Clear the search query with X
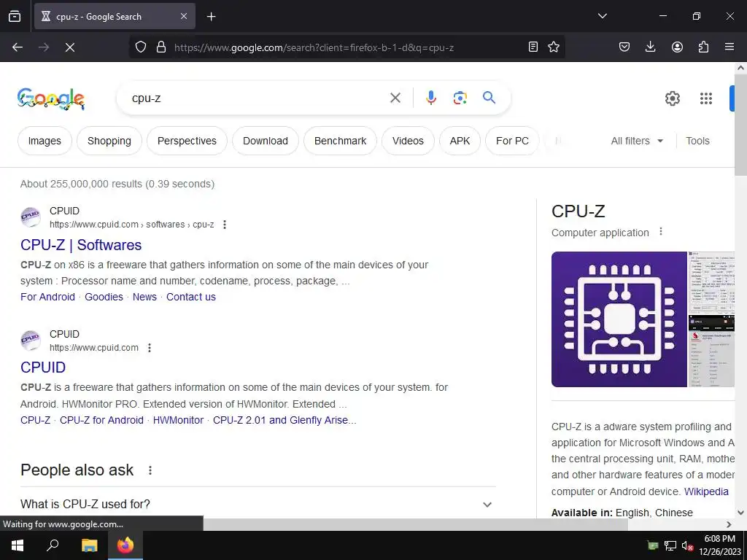 point(395,98)
